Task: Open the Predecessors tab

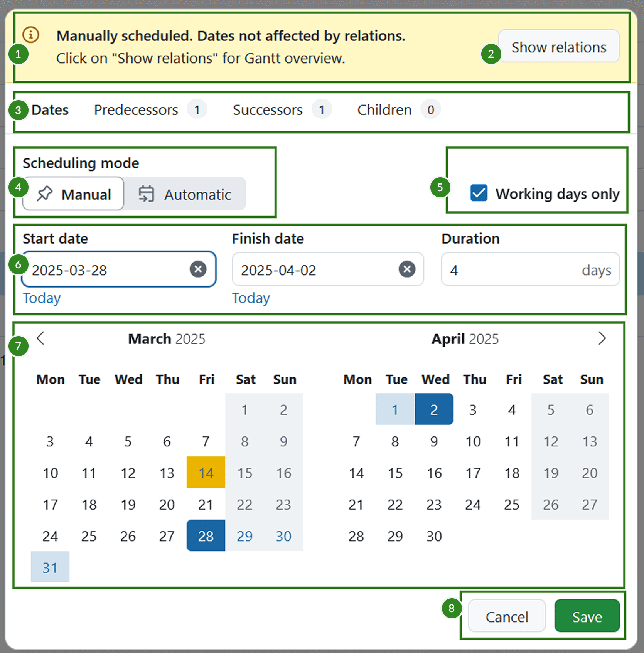Action: [x=136, y=110]
